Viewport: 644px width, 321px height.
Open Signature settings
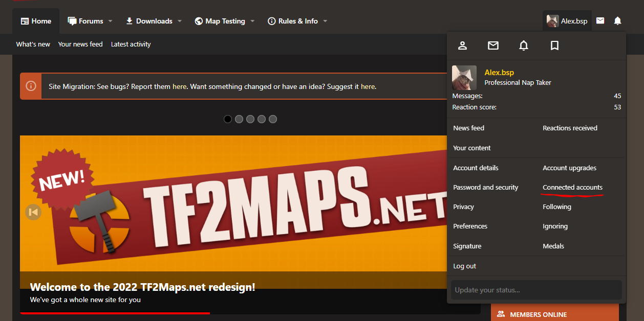tap(467, 246)
